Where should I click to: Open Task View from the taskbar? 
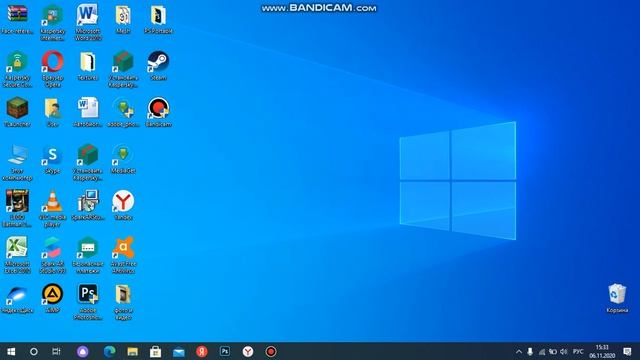(56, 351)
